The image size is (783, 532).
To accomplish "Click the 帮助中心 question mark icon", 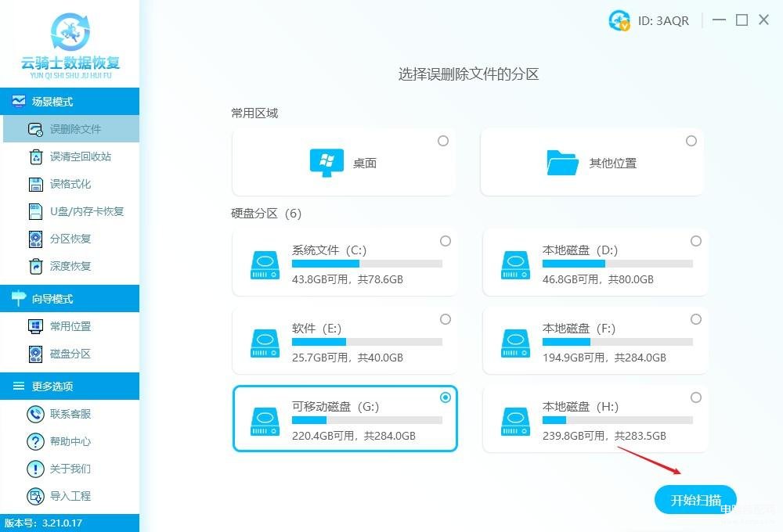I will (x=35, y=441).
